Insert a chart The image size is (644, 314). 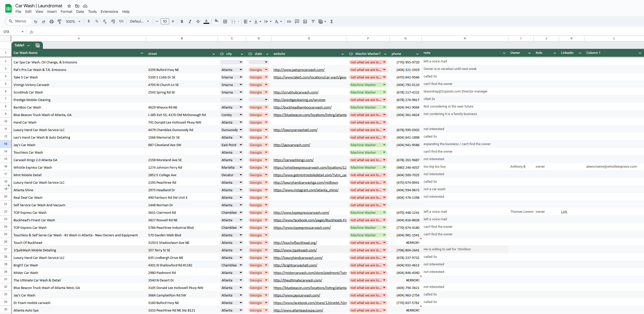click(305, 22)
